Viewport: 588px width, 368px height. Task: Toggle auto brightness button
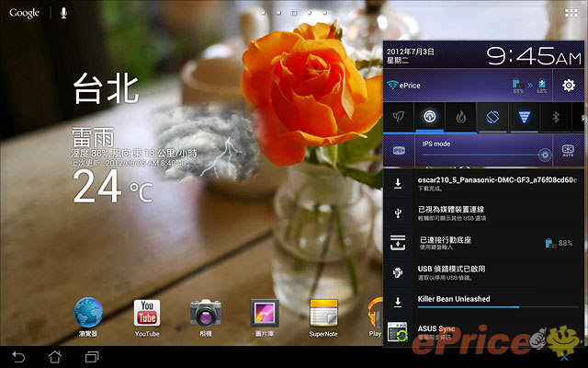click(568, 149)
